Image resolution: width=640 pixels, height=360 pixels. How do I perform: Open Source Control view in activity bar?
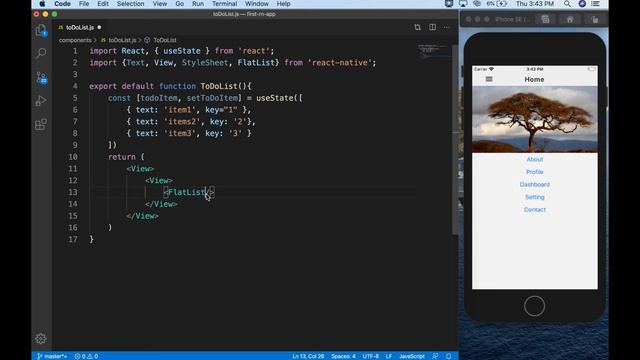click(x=41, y=77)
